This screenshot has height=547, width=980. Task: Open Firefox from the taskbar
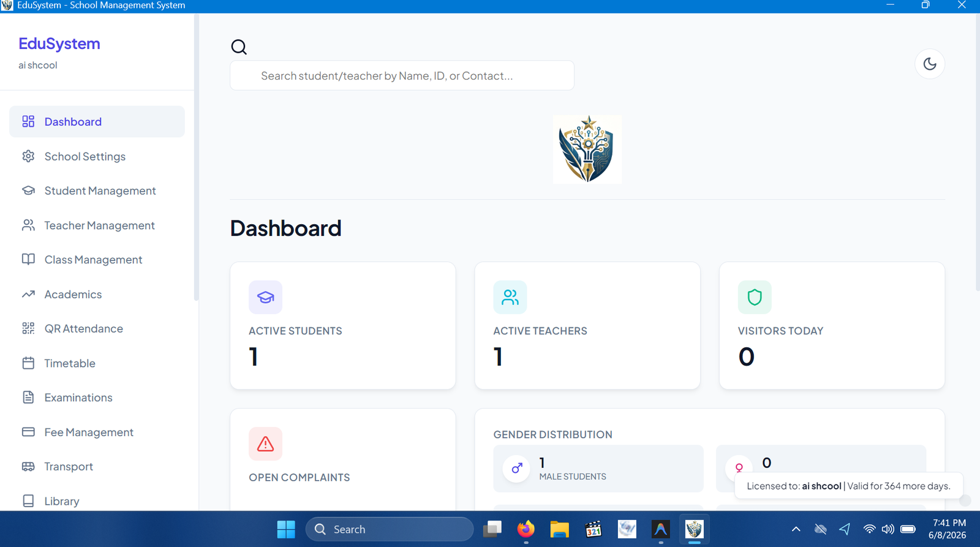coord(526,529)
